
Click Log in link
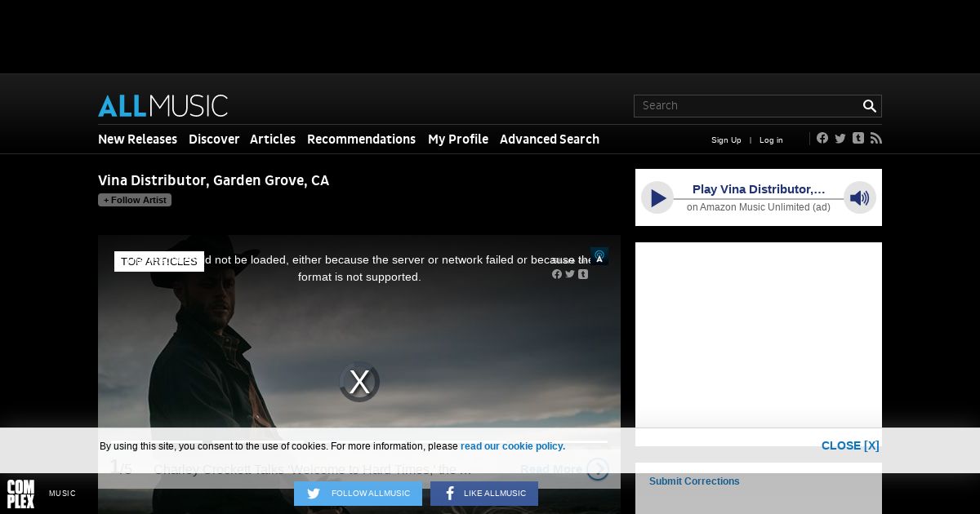pyautogui.click(x=771, y=140)
